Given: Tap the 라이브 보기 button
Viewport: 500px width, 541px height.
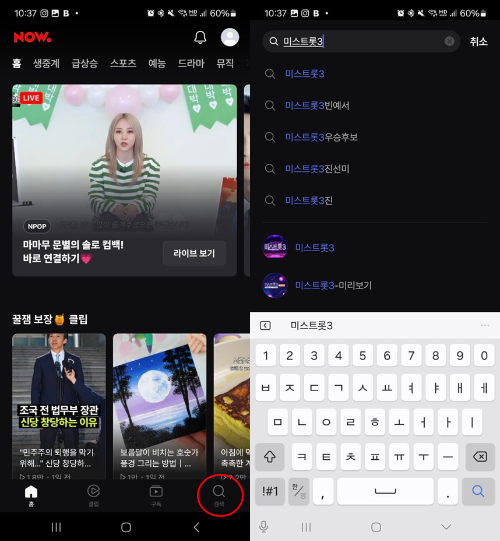Looking at the screenshot, I should (x=194, y=253).
